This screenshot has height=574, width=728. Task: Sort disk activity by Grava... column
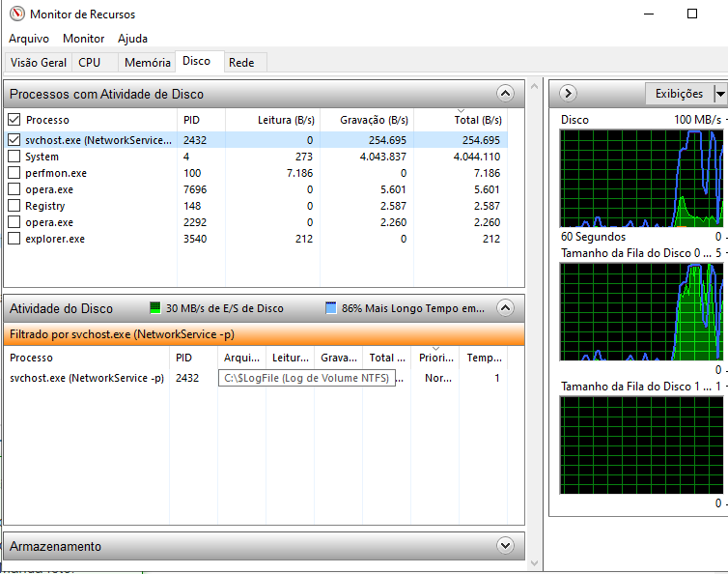click(x=339, y=358)
